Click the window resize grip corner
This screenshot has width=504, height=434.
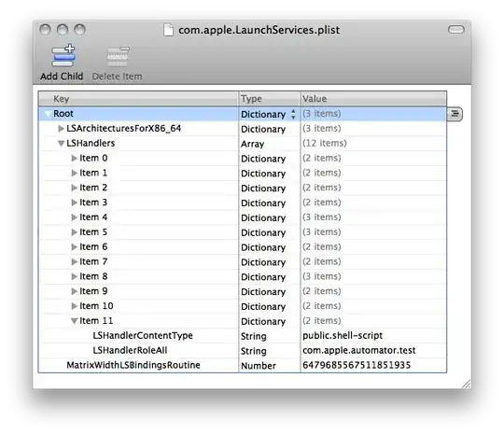[466, 384]
